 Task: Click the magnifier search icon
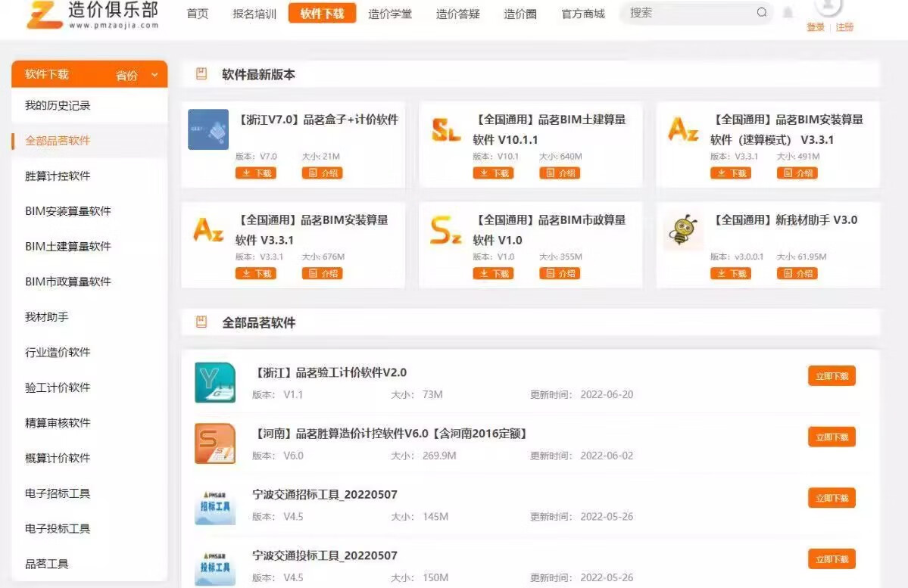point(761,13)
